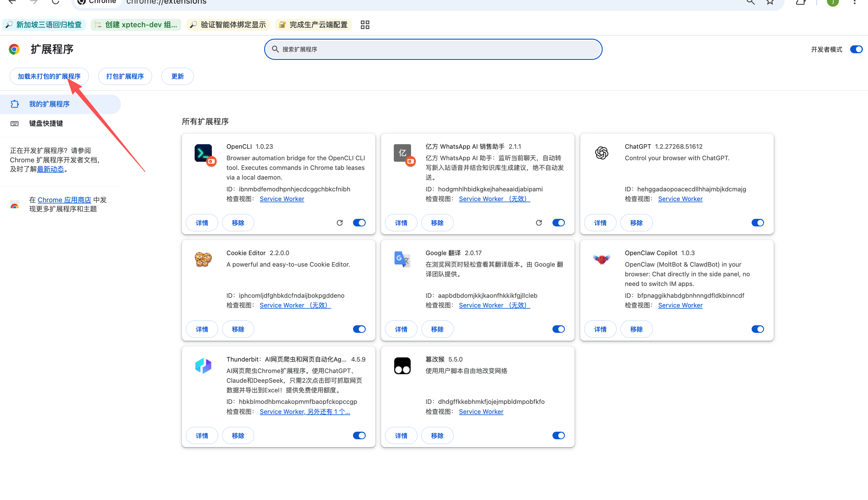Open the 最新动态 link
This screenshot has width=868, height=500.
click(50, 169)
